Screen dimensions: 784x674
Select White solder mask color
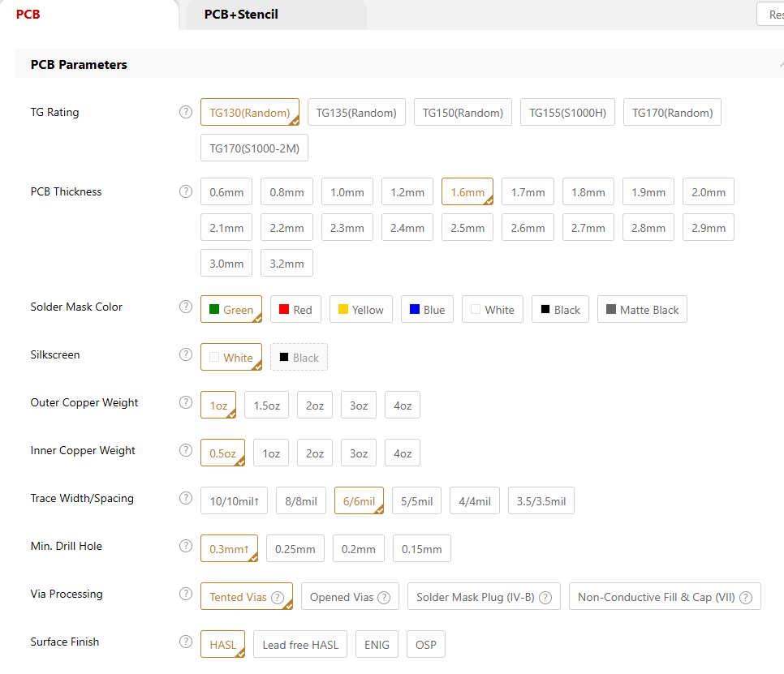pos(493,309)
